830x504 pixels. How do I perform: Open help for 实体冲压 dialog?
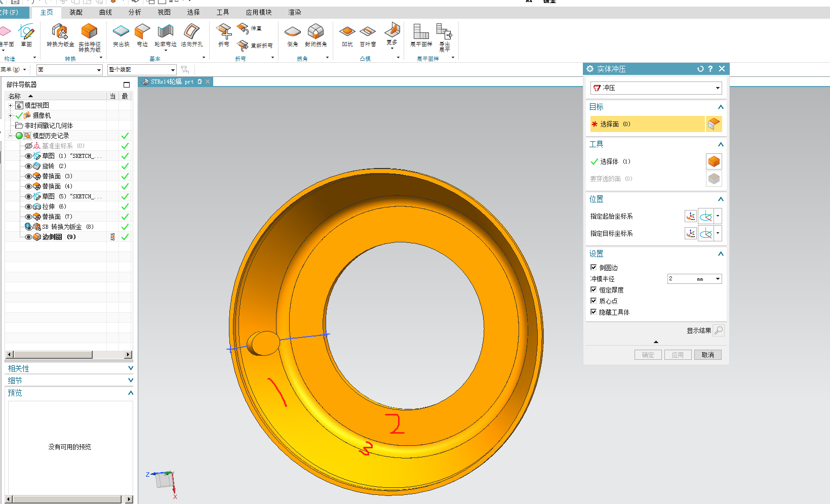point(710,69)
